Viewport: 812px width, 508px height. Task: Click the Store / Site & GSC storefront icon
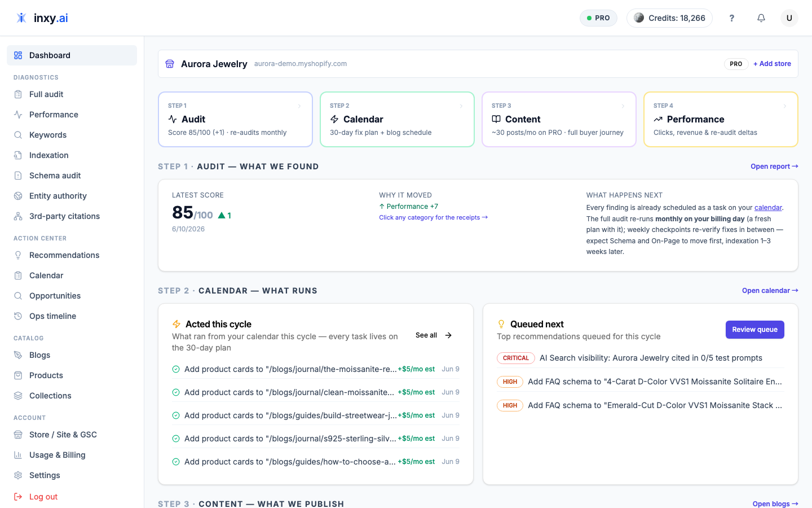[18, 435]
